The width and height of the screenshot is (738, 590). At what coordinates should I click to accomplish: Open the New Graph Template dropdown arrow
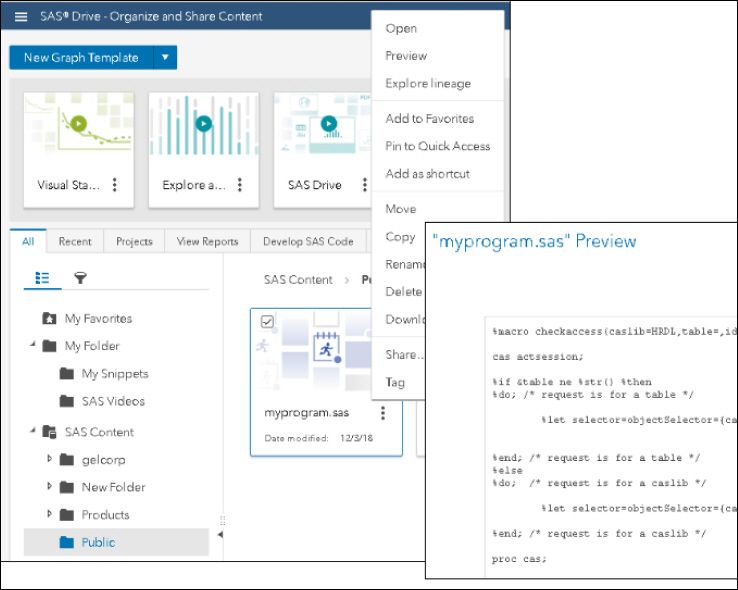tap(165, 57)
